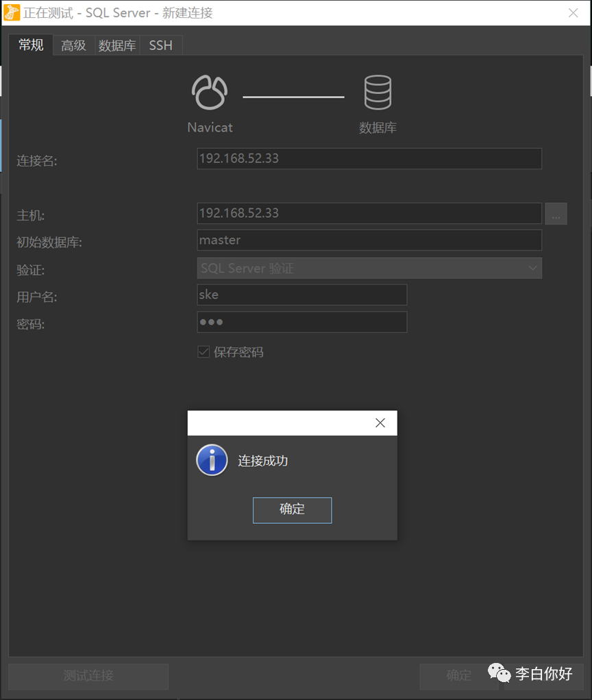Screen dimensions: 592x700
Task: Click the 密码 password field
Action: [302, 322]
